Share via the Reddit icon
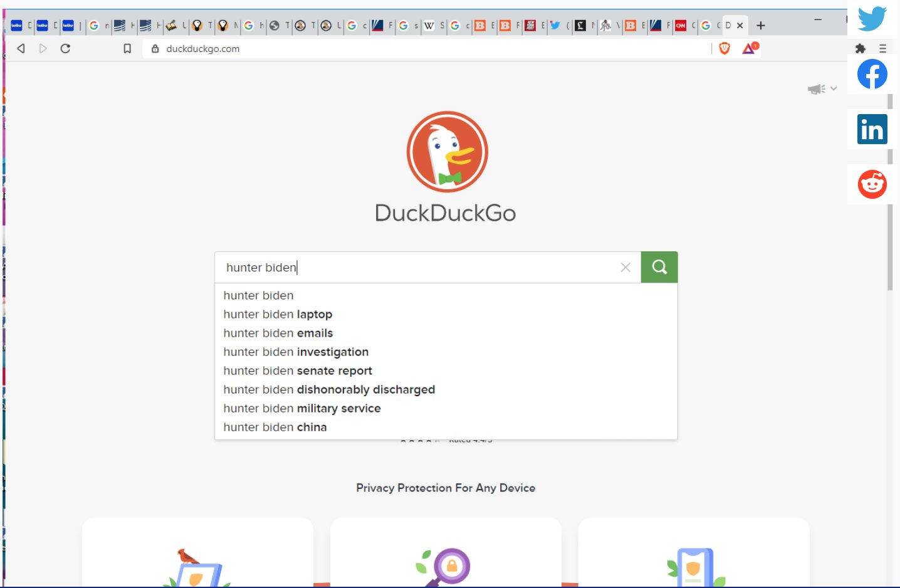 point(872,184)
